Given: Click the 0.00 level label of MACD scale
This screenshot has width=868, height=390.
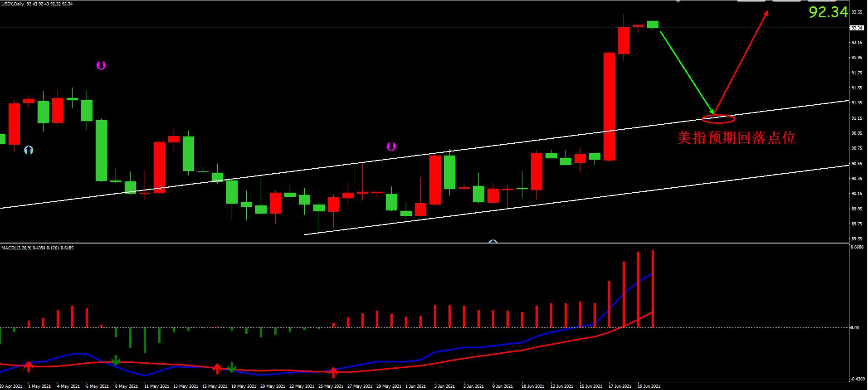Looking at the screenshot, I should 854,327.
